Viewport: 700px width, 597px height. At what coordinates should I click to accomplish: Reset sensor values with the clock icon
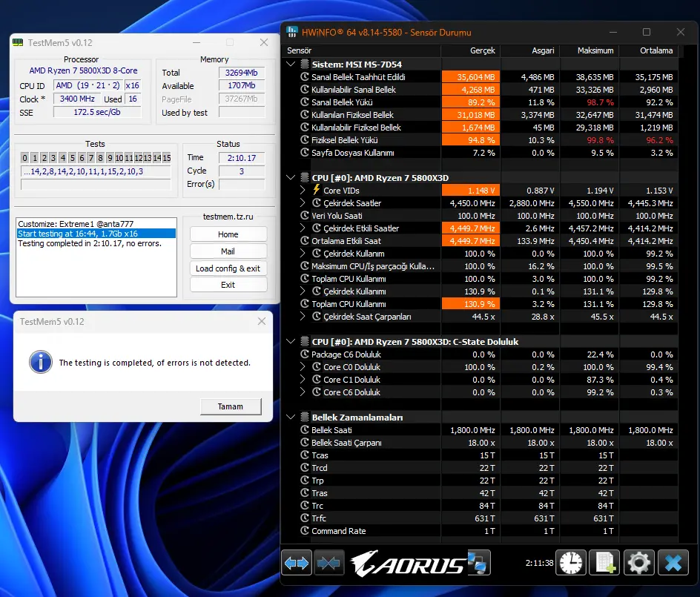pos(571,563)
